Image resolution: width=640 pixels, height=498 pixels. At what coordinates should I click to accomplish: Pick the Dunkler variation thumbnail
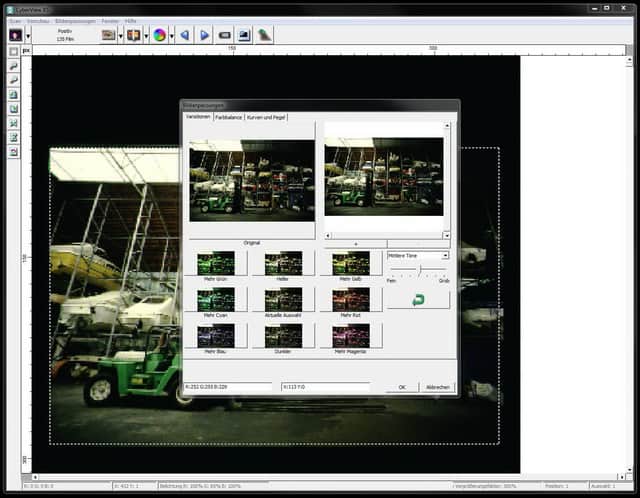pos(283,336)
